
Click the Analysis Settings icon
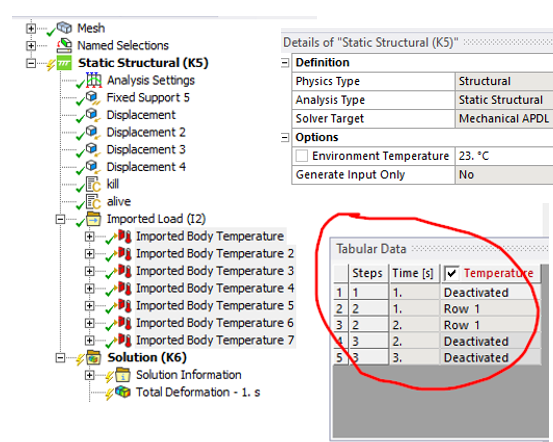[x=94, y=80]
